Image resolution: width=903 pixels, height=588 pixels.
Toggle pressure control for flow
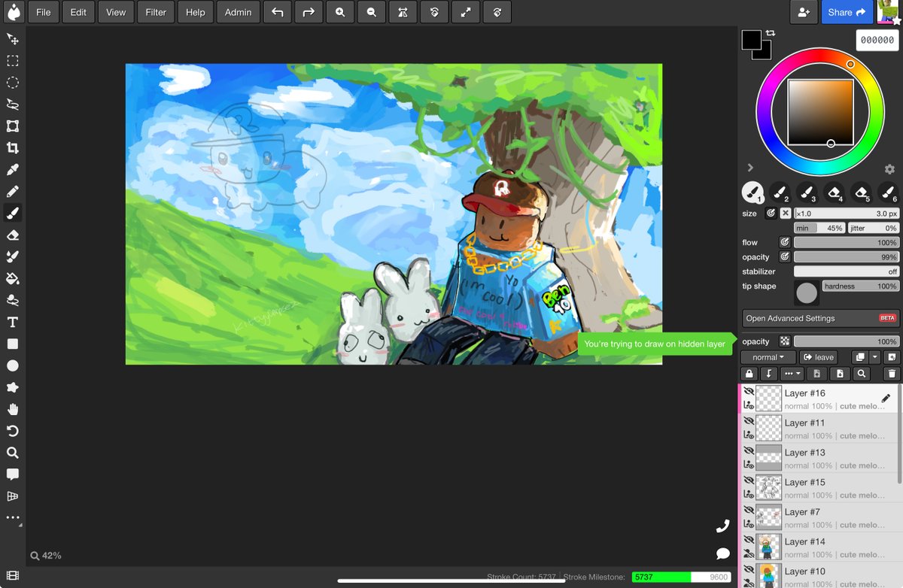(784, 242)
